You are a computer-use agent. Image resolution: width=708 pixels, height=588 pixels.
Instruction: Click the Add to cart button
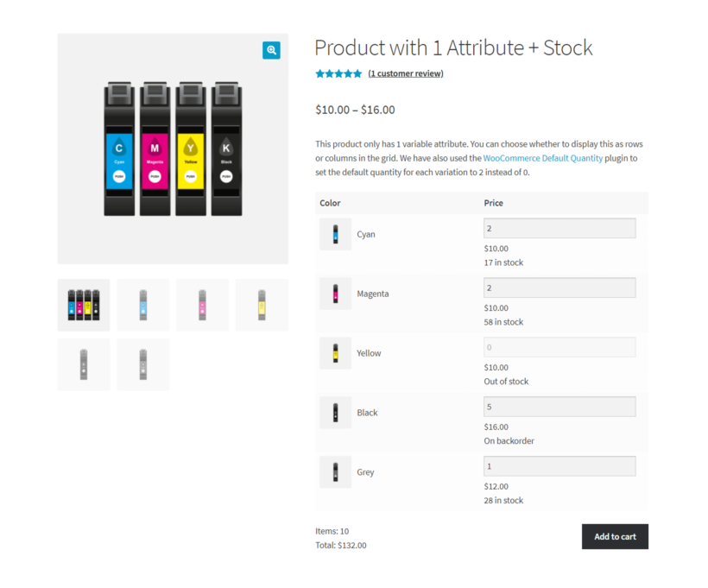tap(615, 536)
